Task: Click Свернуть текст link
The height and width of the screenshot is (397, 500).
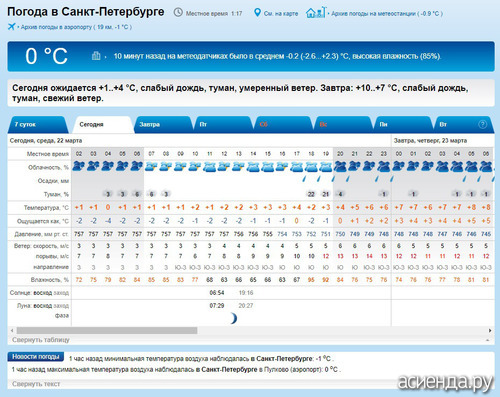Action: (36, 384)
